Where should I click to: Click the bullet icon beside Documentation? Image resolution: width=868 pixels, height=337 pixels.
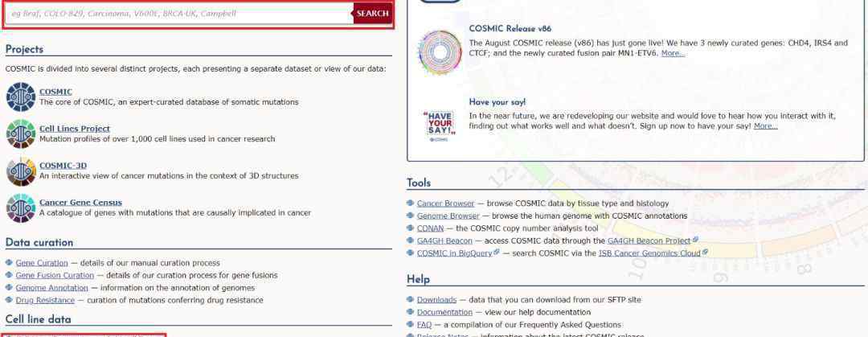click(x=410, y=312)
